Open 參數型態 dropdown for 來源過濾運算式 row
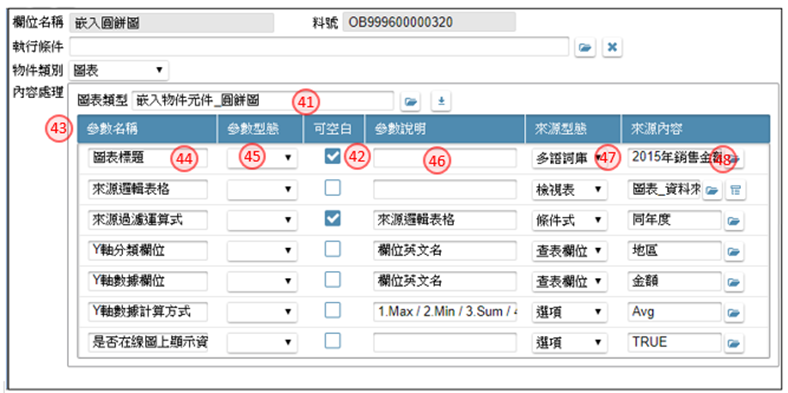The width and height of the screenshot is (788, 393). [262, 220]
